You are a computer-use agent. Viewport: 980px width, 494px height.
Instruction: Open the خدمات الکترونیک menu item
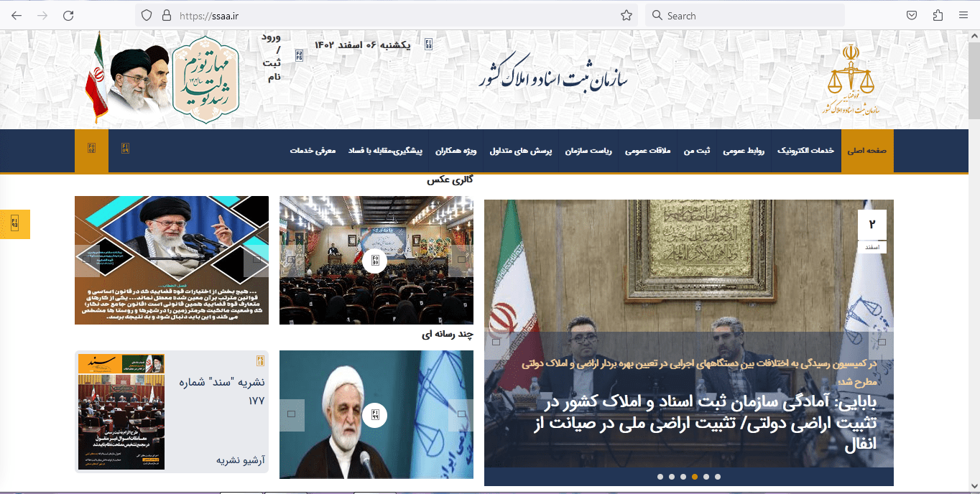click(805, 151)
